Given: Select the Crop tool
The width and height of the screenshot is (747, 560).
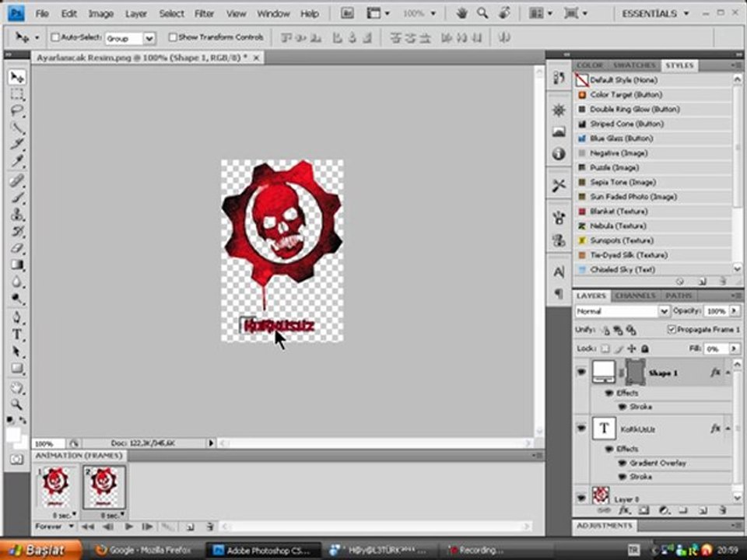Looking at the screenshot, I should [x=17, y=144].
